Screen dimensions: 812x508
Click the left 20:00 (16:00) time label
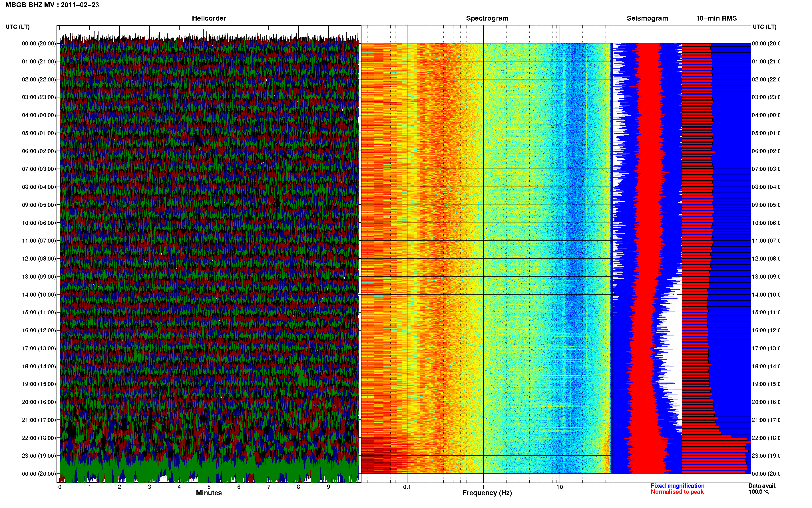click(39, 402)
